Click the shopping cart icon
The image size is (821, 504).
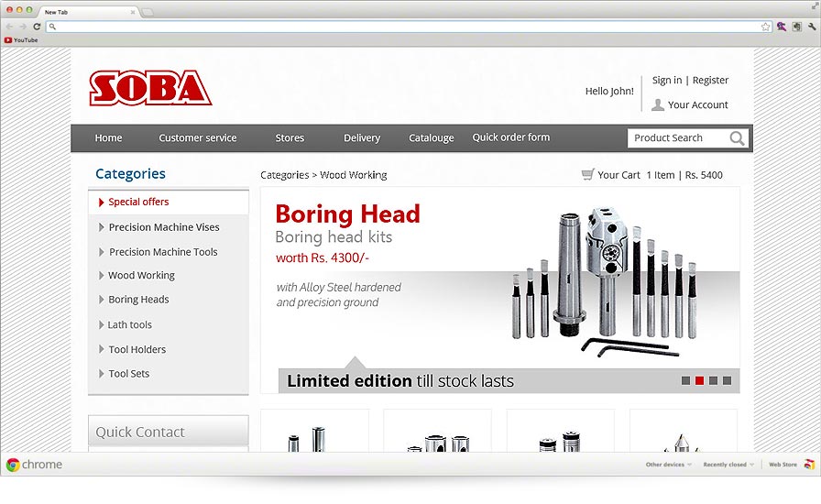[587, 174]
